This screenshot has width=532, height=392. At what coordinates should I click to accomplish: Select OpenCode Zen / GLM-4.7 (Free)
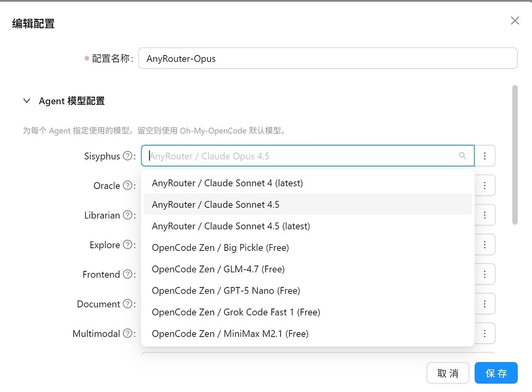coord(308,269)
